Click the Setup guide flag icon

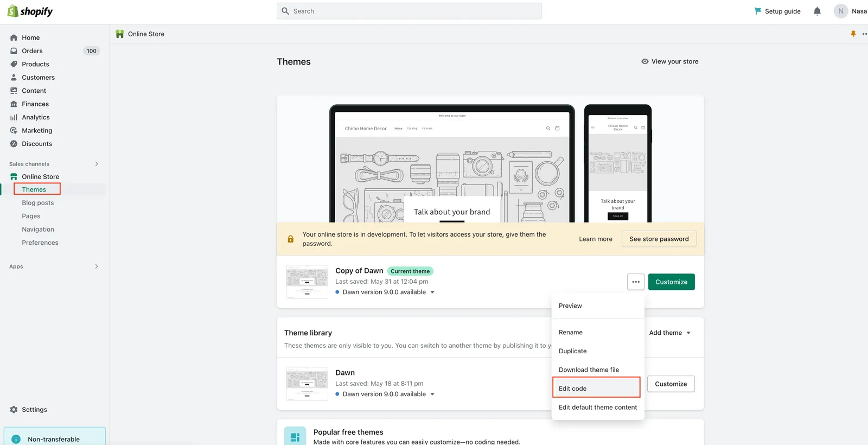point(758,11)
